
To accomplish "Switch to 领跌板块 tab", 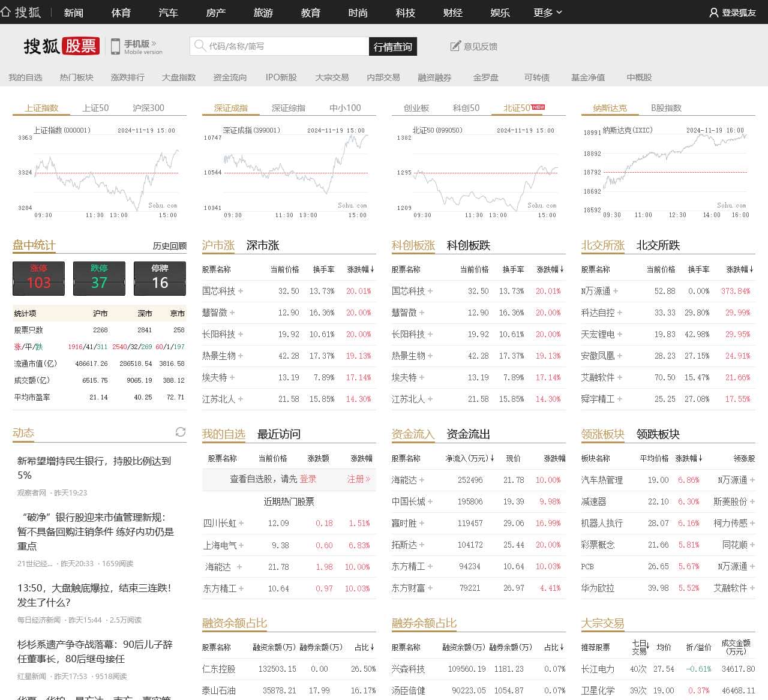I will pos(658,434).
